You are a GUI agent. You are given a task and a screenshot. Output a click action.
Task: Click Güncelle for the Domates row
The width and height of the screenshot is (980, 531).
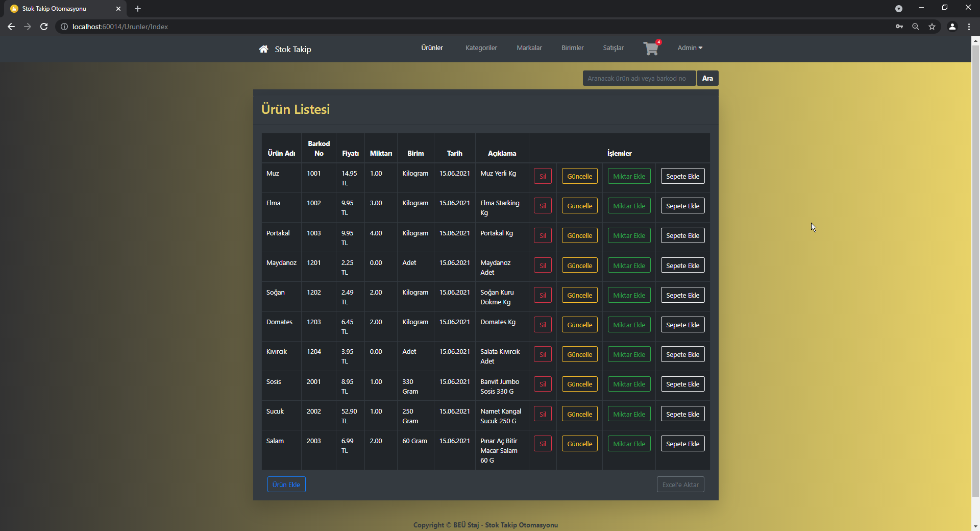(x=579, y=324)
